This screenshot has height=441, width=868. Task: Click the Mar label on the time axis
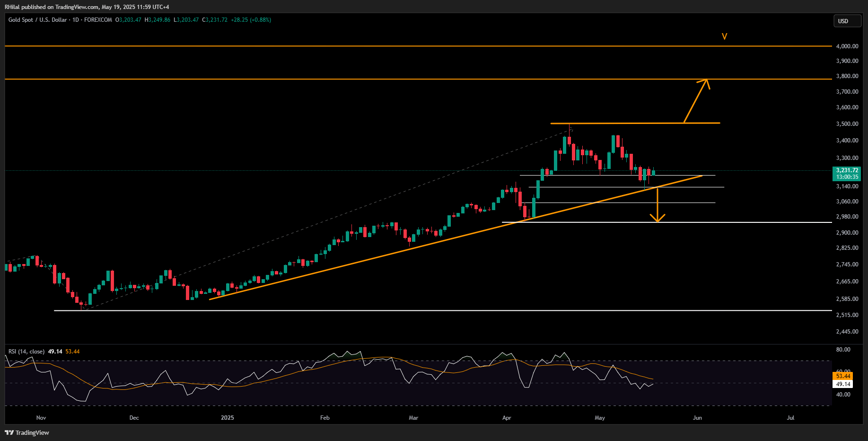tap(413, 418)
